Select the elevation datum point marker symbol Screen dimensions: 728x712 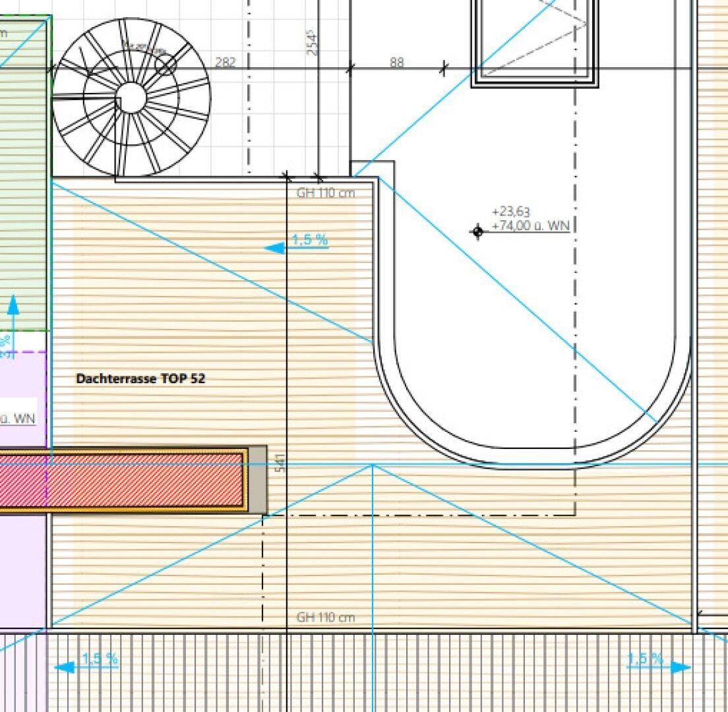477,231
